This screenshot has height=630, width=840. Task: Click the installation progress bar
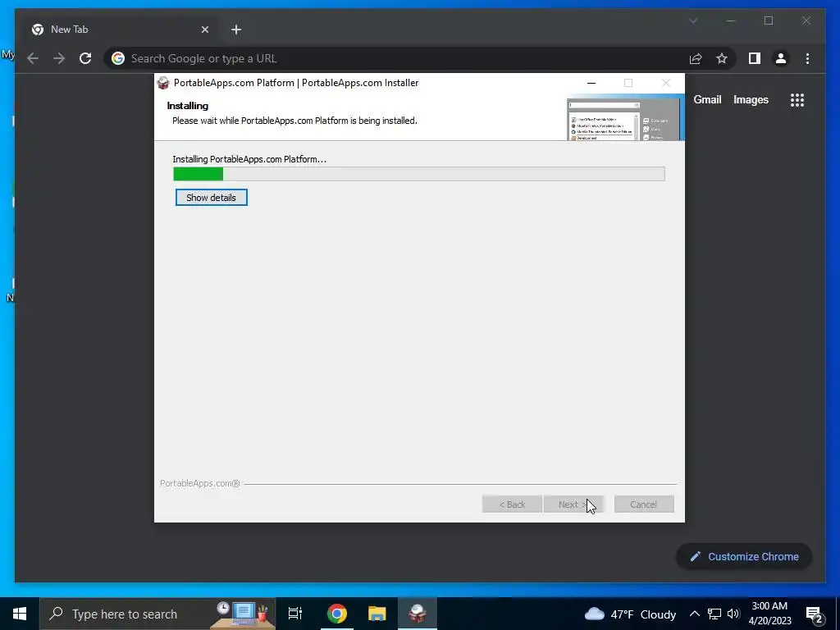(x=419, y=174)
